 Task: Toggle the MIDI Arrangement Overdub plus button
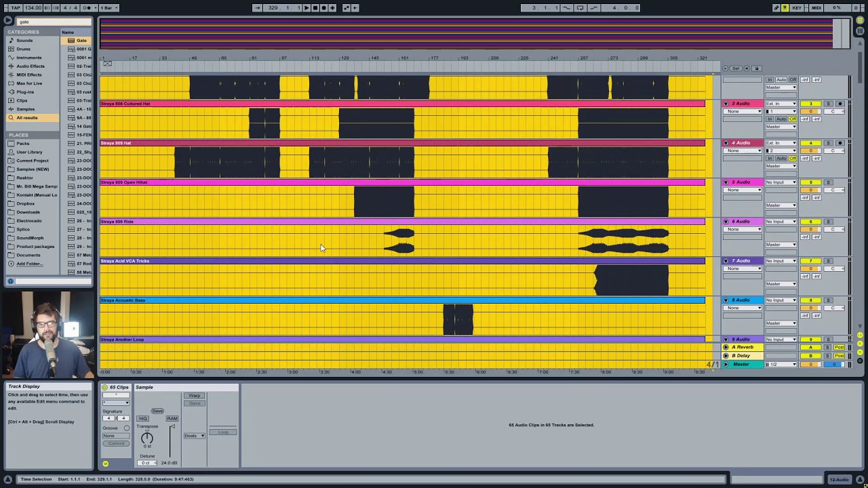pos(332,7)
